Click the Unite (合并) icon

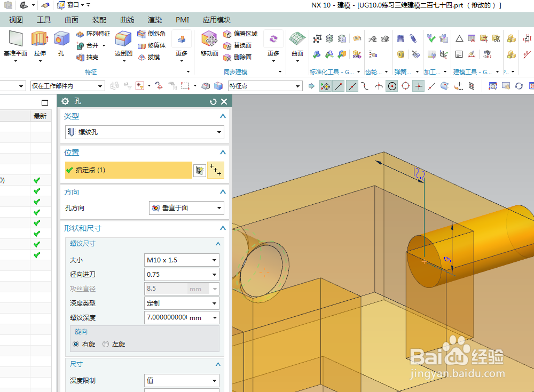80,45
